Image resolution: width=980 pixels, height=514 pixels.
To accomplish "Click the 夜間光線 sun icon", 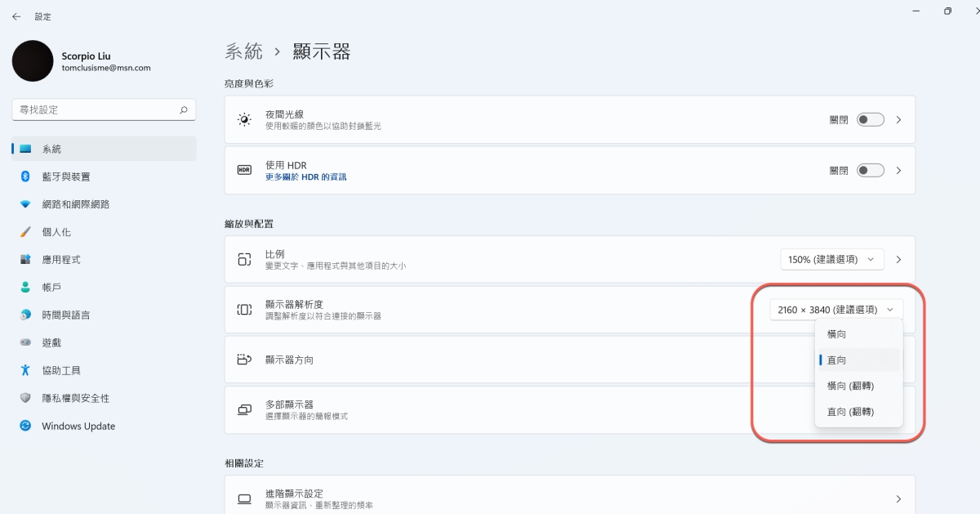I will [244, 119].
